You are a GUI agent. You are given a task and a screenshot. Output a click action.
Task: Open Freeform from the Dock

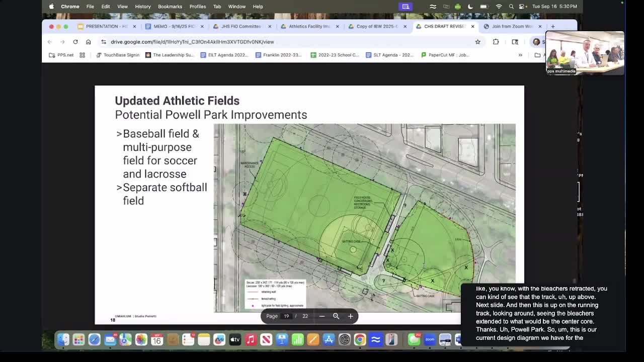tap(219, 340)
